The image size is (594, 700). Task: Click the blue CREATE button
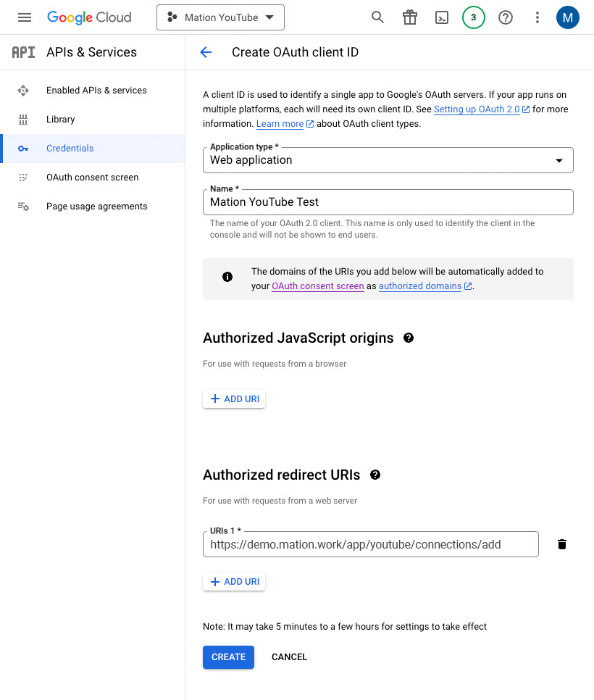coord(228,657)
